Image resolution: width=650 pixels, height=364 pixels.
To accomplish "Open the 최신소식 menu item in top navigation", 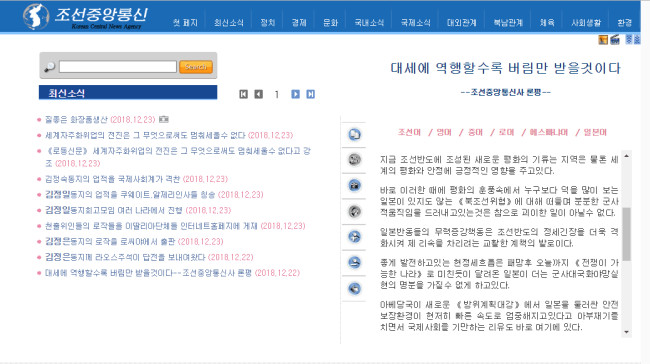I will pos(229,23).
